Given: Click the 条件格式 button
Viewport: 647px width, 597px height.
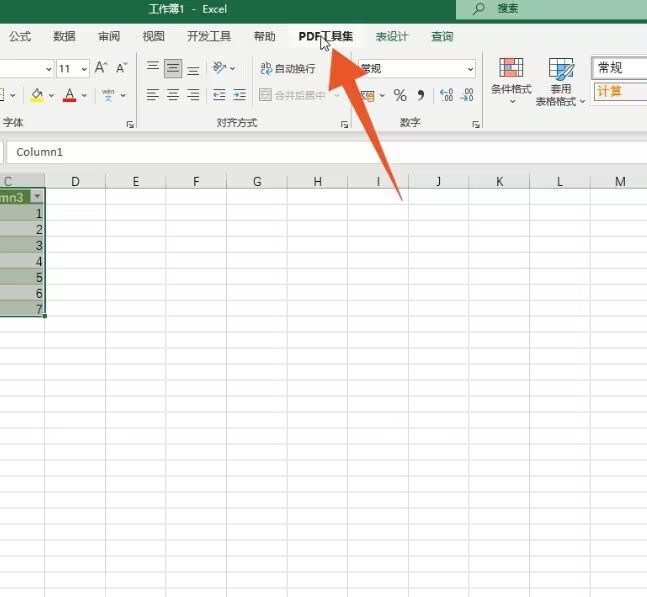Looking at the screenshot, I should pyautogui.click(x=511, y=82).
